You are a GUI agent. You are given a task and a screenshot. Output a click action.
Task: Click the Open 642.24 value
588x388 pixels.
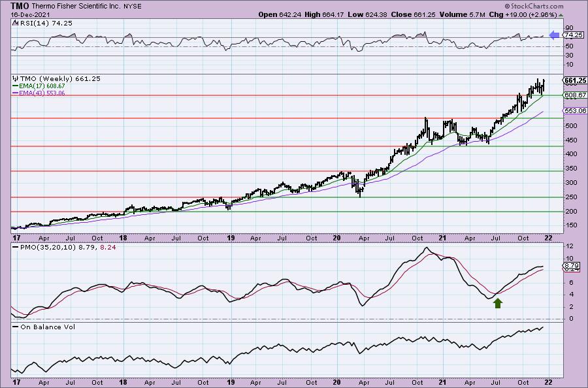[280, 14]
